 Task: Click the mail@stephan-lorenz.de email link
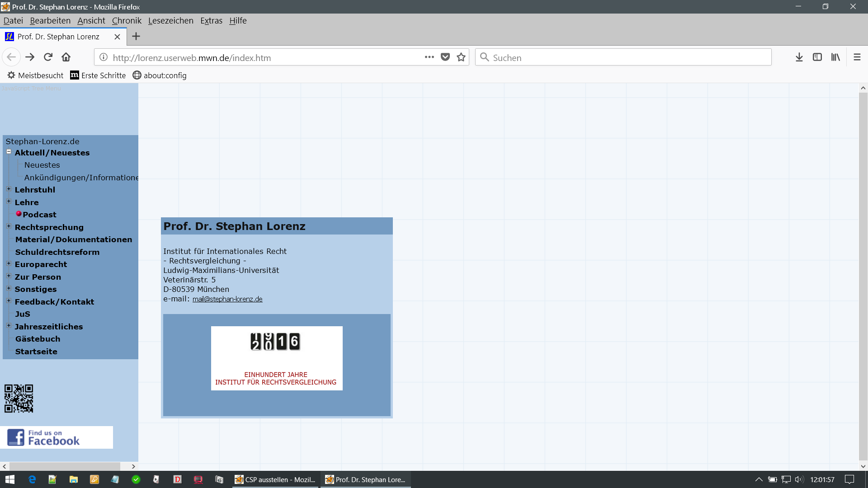click(x=227, y=299)
